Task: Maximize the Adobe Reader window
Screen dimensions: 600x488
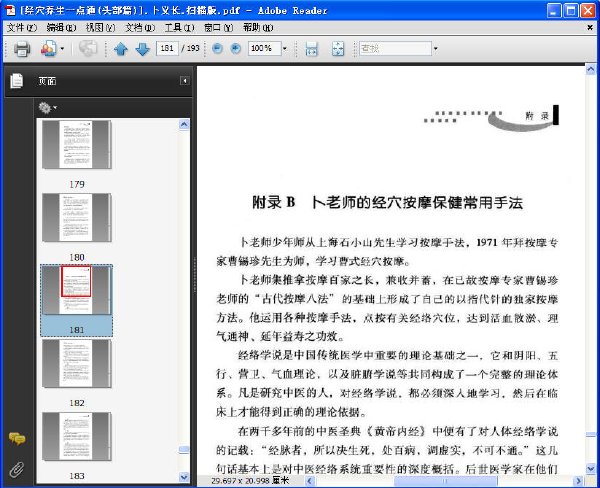Action: coord(571,11)
